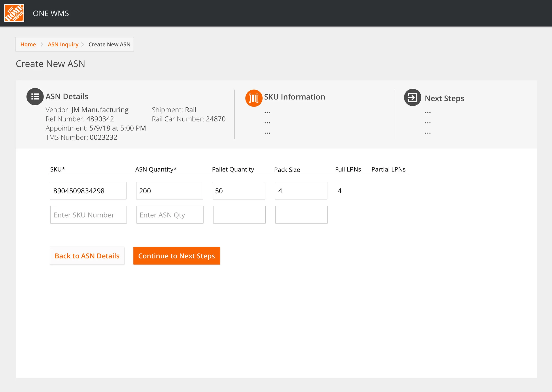552x392 pixels.
Task: Click the chevron after ASN Inquiry breadcrumb
Action: point(83,44)
